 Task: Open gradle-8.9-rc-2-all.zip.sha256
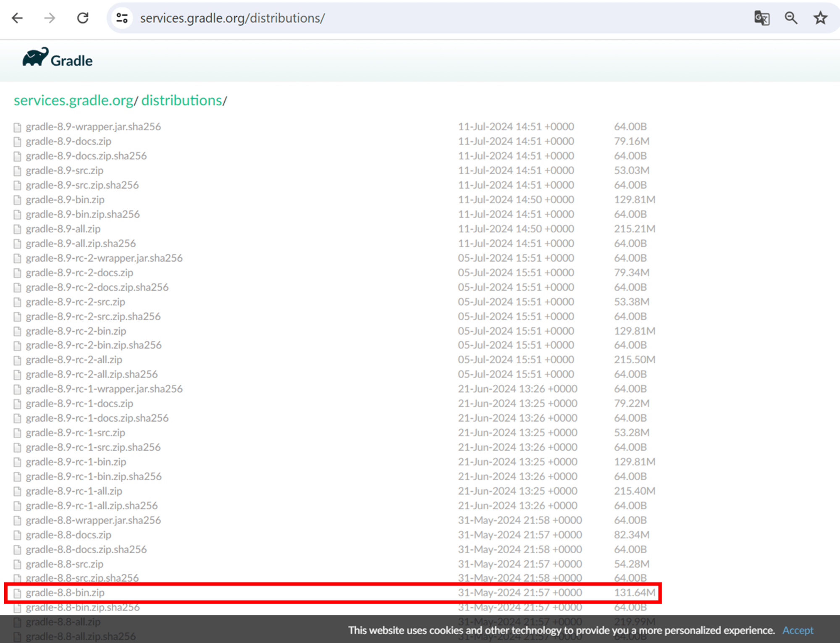pos(92,374)
